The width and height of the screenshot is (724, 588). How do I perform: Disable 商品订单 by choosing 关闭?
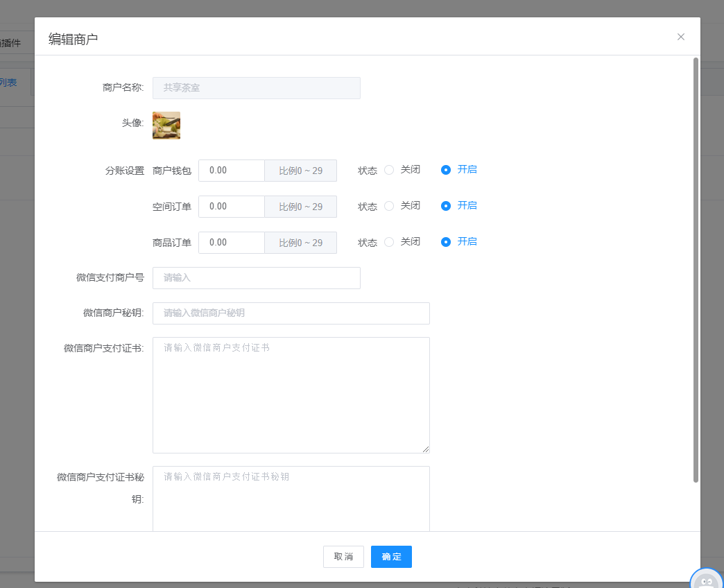pyautogui.click(x=389, y=242)
